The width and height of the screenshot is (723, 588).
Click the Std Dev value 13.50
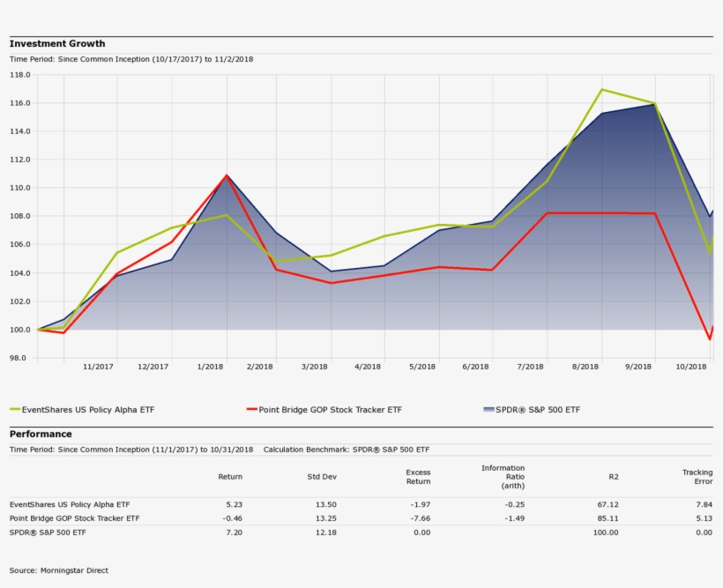pos(326,504)
